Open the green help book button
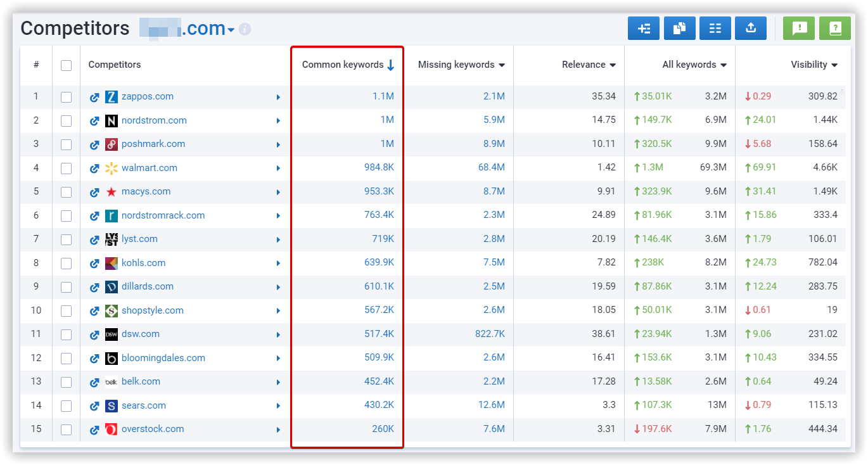This screenshot has height=465, width=868. pos(835,28)
